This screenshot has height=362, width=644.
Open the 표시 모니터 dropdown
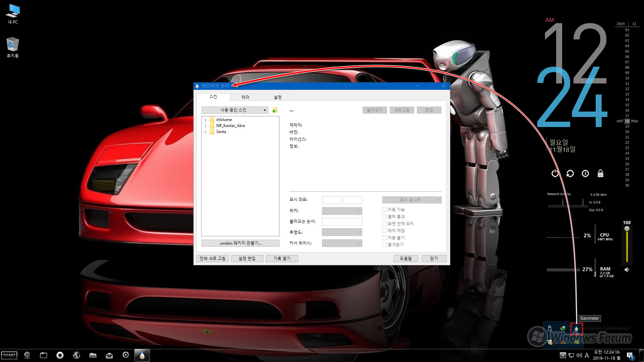[x=412, y=200]
